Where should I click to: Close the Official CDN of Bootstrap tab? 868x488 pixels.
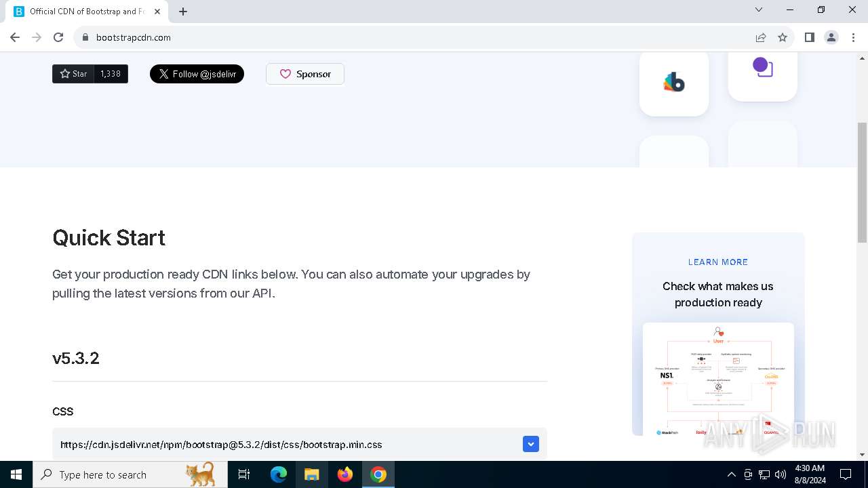point(157,12)
